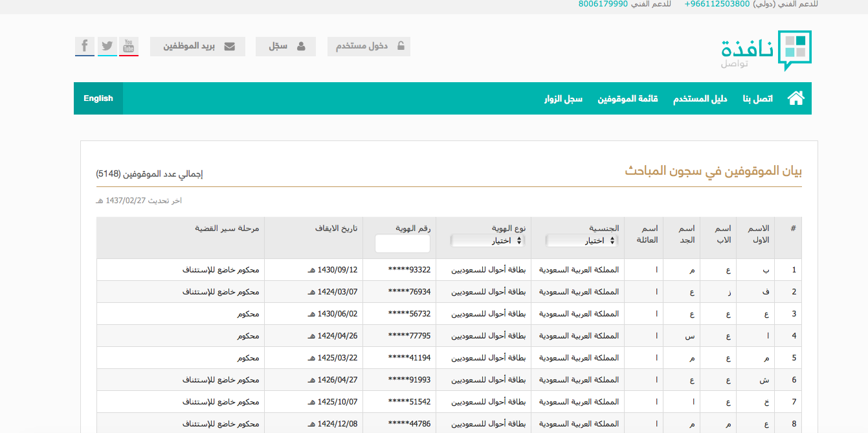Image resolution: width=868 pixels, height=433 pixels.
Task: Open the Facebook social icon
Action: tap(85, 47)
